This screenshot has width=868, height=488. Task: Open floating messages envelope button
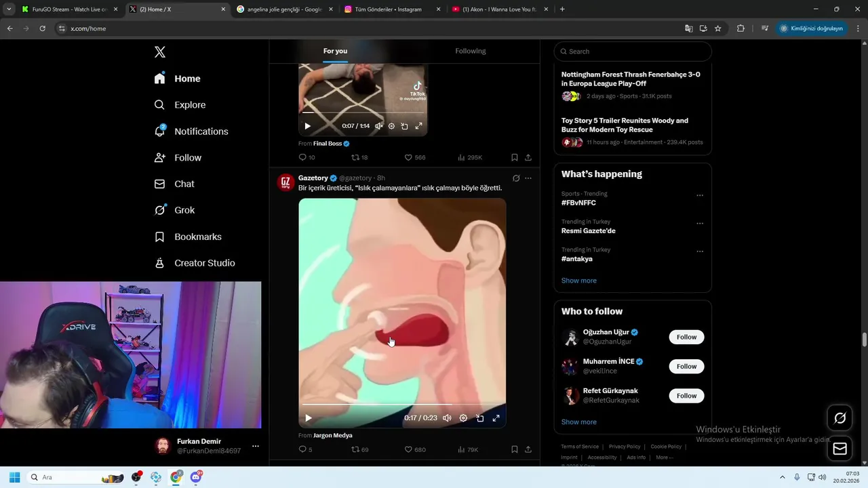coord(840,449)
